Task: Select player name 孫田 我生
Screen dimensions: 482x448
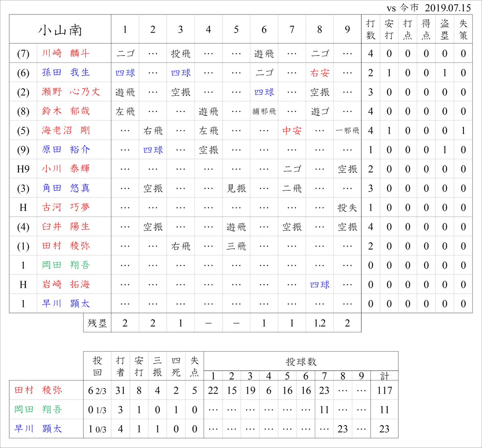Action: [66, 72]
